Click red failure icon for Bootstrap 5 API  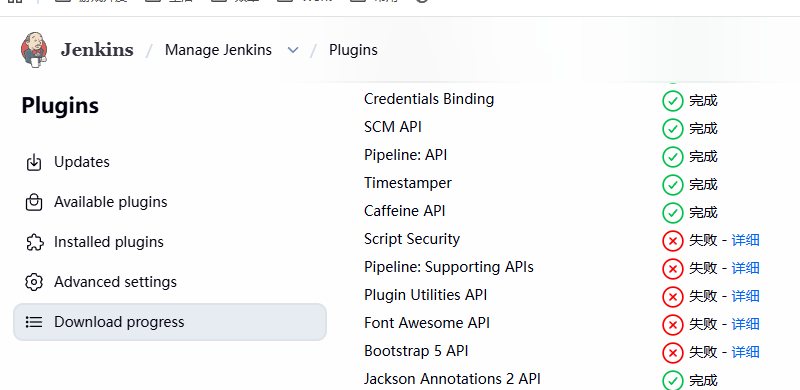[672, 353]
